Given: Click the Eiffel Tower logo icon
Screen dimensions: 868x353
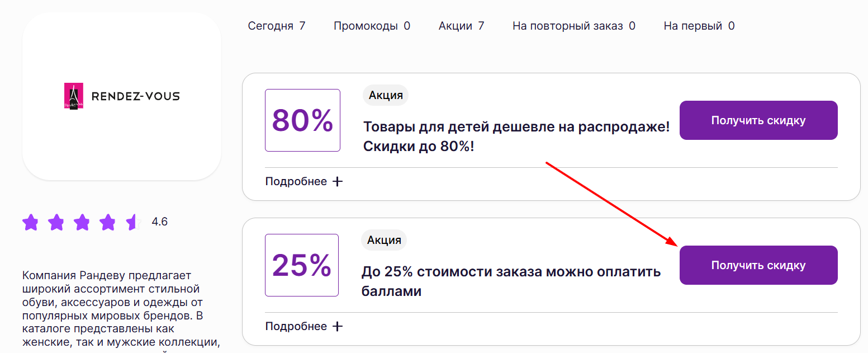Looking at the screenshot, I should (73, 95).
